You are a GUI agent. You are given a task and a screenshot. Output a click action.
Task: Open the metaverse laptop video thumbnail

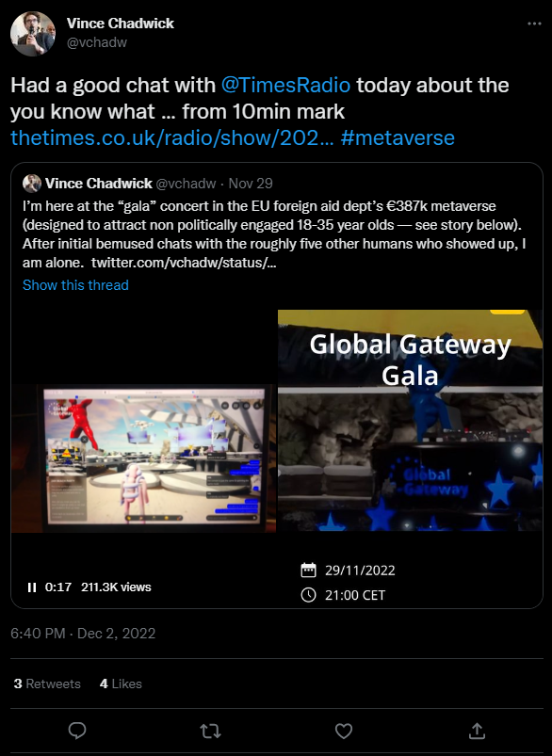coord(144,458)
